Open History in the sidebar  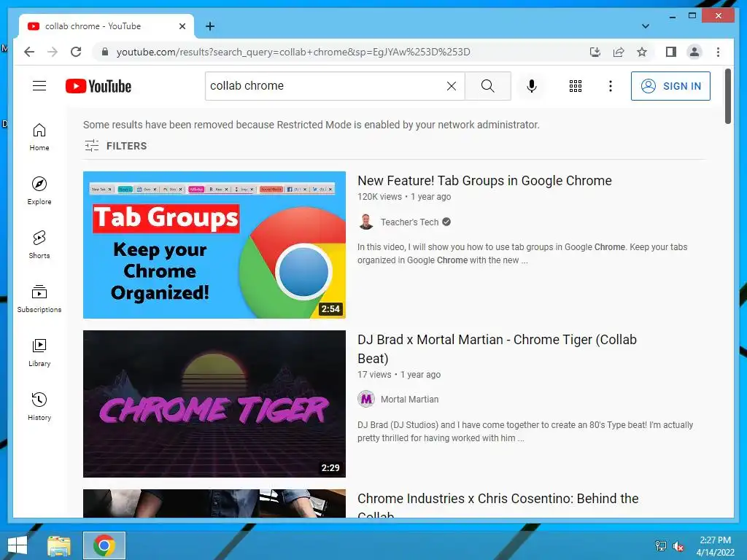(x=39, y=407)
